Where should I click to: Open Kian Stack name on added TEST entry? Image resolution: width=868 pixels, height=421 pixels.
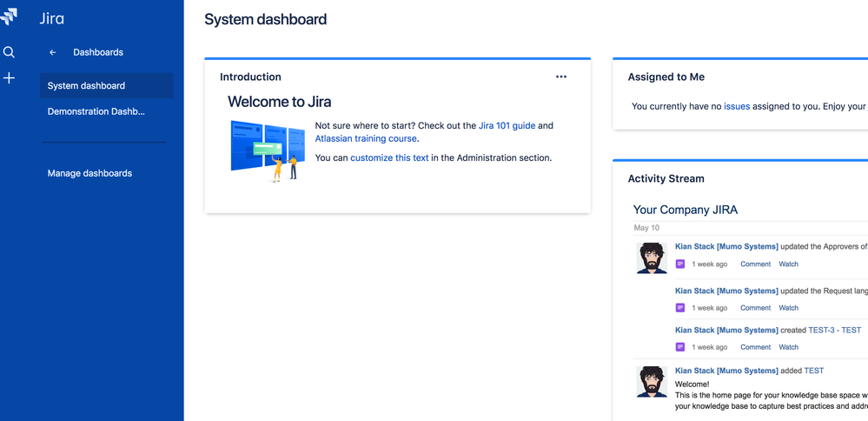point(727,371)
